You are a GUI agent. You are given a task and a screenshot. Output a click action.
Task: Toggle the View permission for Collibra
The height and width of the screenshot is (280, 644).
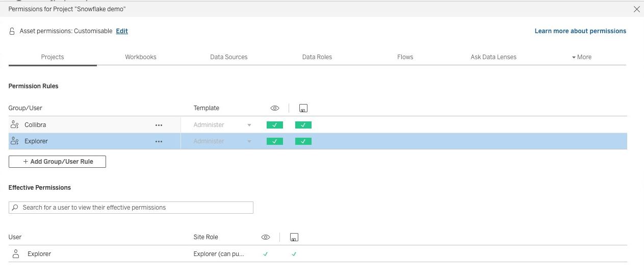coord(275,125)
